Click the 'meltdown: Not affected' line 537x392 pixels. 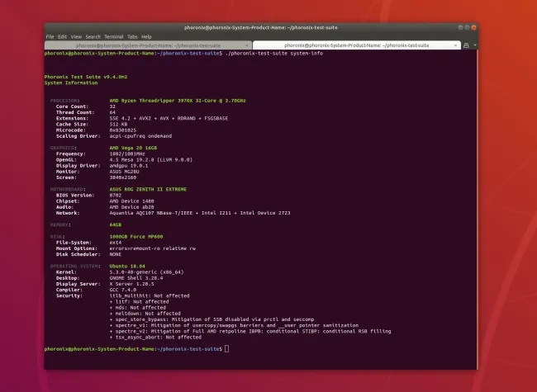coord(145,314)
